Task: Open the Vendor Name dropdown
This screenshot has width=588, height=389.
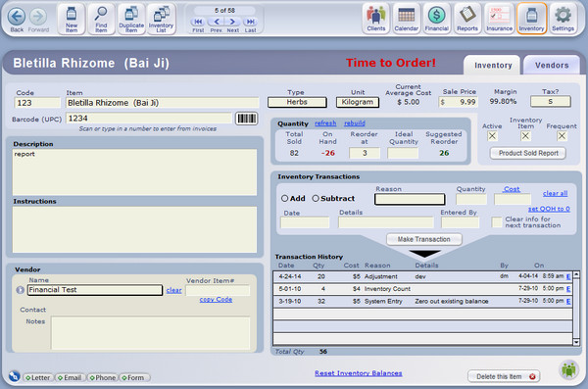Action: (x=95, y=290)
